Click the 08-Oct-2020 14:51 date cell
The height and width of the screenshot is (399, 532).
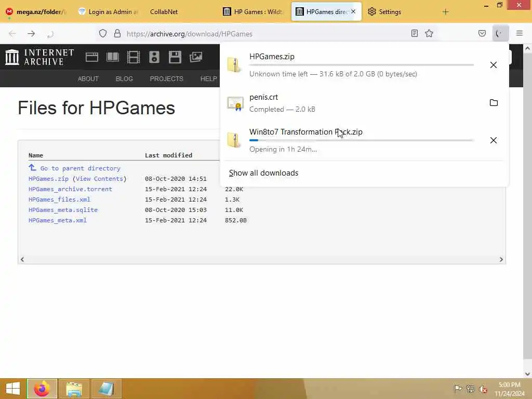pos(176,179)
